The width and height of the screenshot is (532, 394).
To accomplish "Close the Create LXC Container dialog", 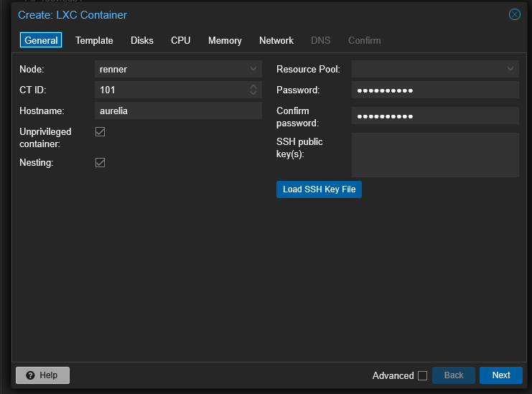I will point(514,14).
